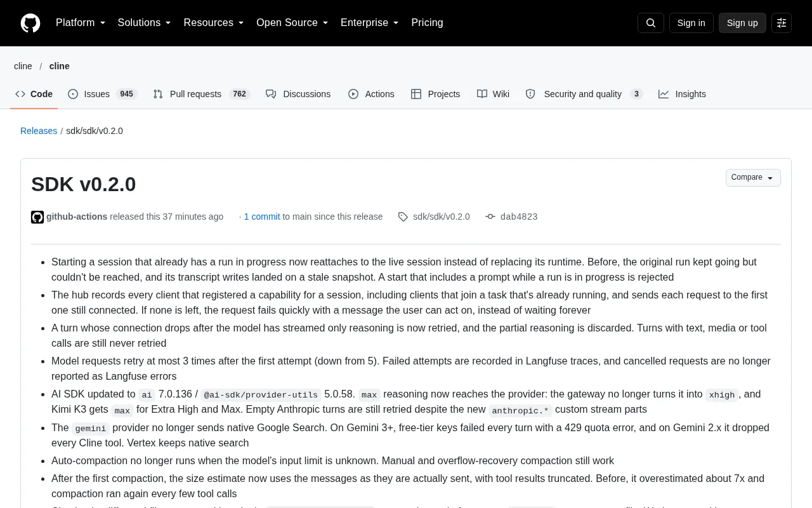Open commit dab4823
Screen dimensions: 812x508
519,217
